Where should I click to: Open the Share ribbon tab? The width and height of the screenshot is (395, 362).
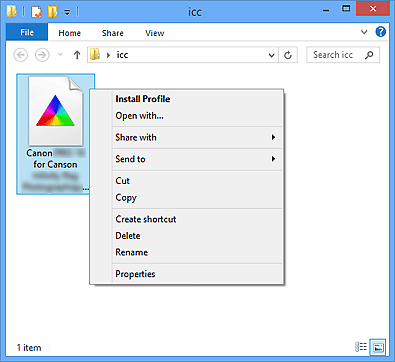click(x=113, y=33)
